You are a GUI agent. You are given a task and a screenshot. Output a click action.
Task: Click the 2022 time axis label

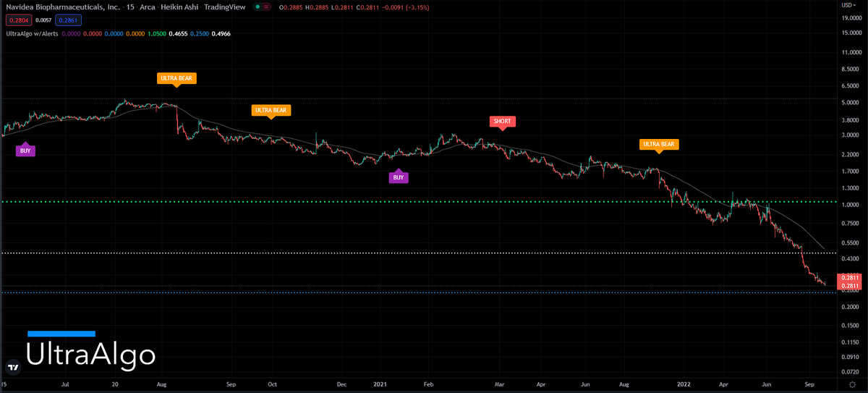(x=682, y=386)
